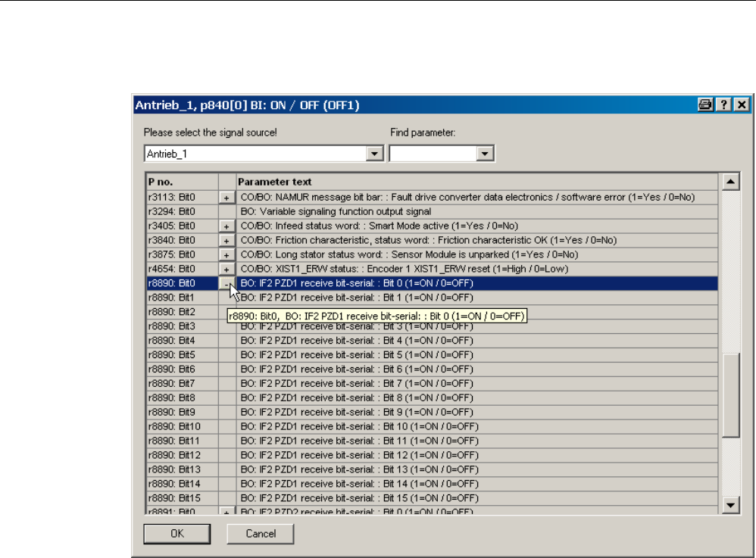Click the Cancel button
The image size is (756, 558).
261,534
